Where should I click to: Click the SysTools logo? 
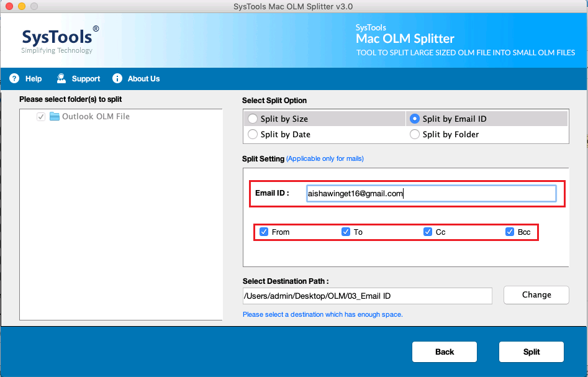click(x=60, y=40)
